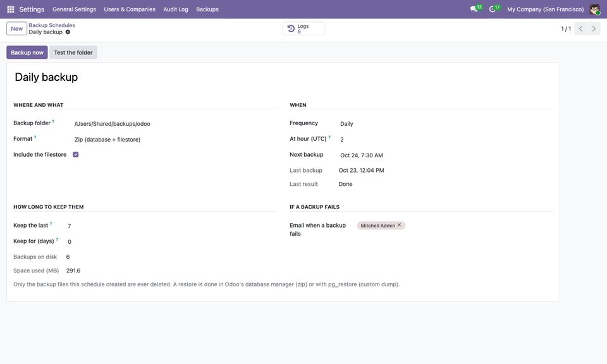607x364 pixels.
Task: Edit the Backup folder path field
Action: pos(175,124)
